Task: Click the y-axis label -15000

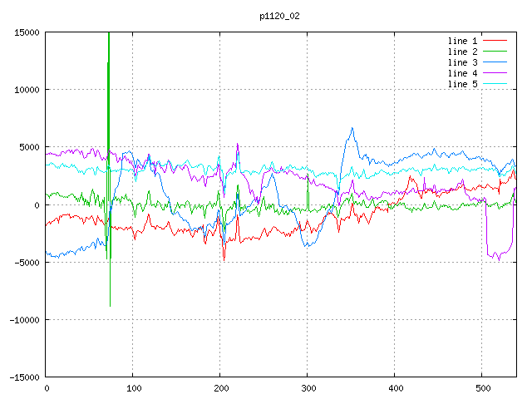Action: click(24, 377)
